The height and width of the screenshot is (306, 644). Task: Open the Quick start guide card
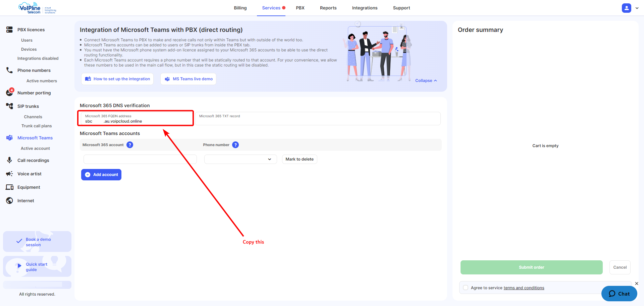[37, 266]
